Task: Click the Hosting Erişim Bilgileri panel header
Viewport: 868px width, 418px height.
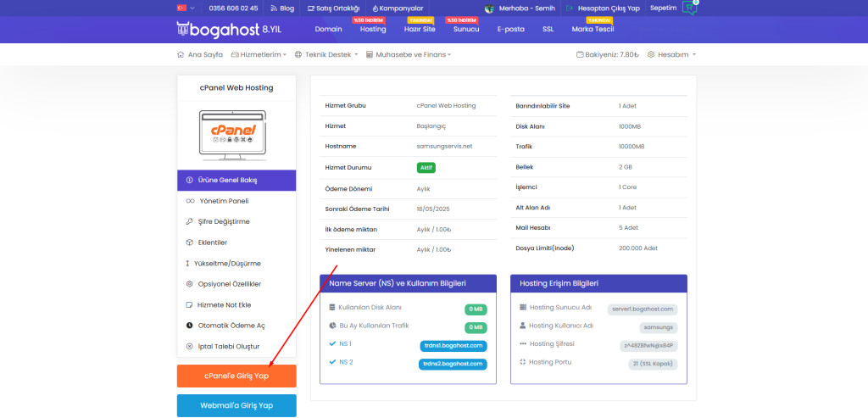Action: point(599,283)
